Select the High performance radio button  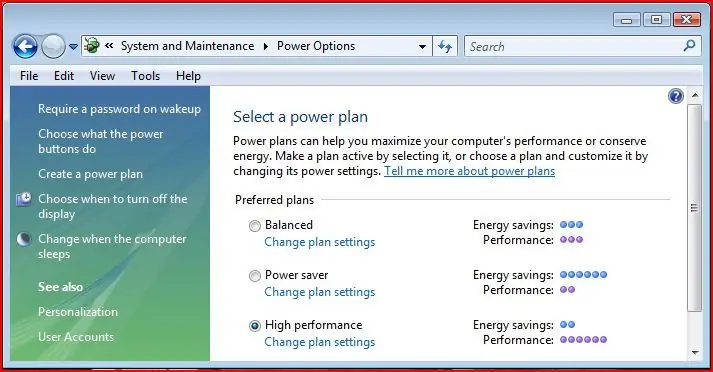tap(255, 326)
